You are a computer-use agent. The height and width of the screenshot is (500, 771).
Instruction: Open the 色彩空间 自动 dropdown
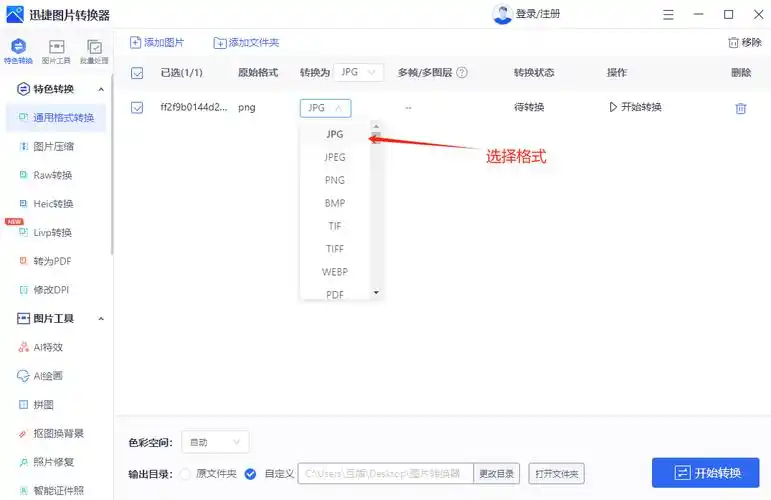point(215,442)
